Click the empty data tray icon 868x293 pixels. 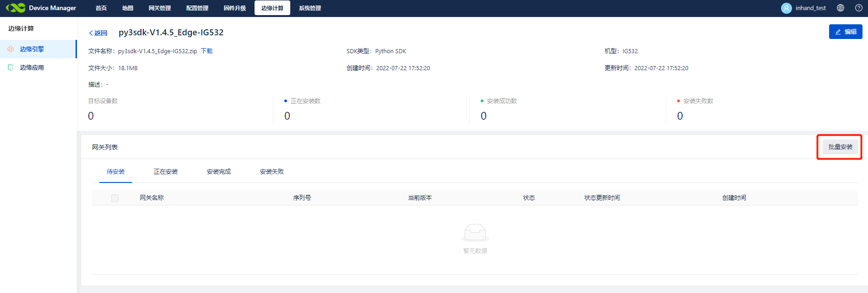(x=475, y=232)
